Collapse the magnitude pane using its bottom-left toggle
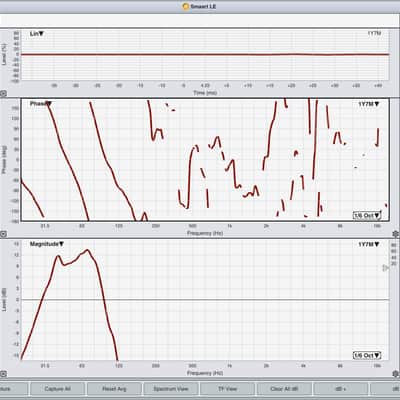The width and height of the screenshot is (400, 400). pos(3,374)
